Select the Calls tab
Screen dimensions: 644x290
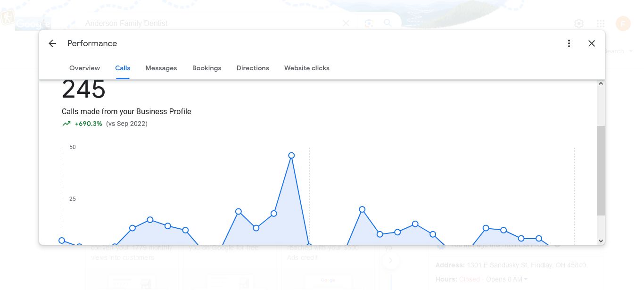pos(123,68)
